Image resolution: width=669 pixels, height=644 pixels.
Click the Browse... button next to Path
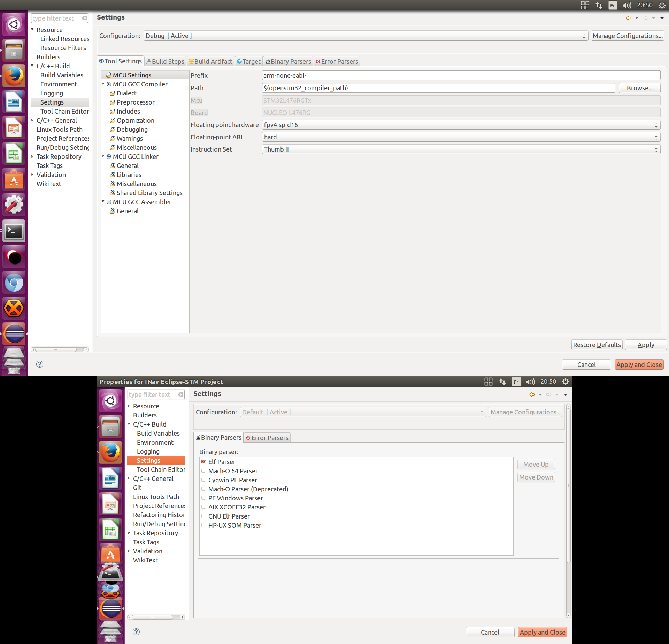[639, 88]
